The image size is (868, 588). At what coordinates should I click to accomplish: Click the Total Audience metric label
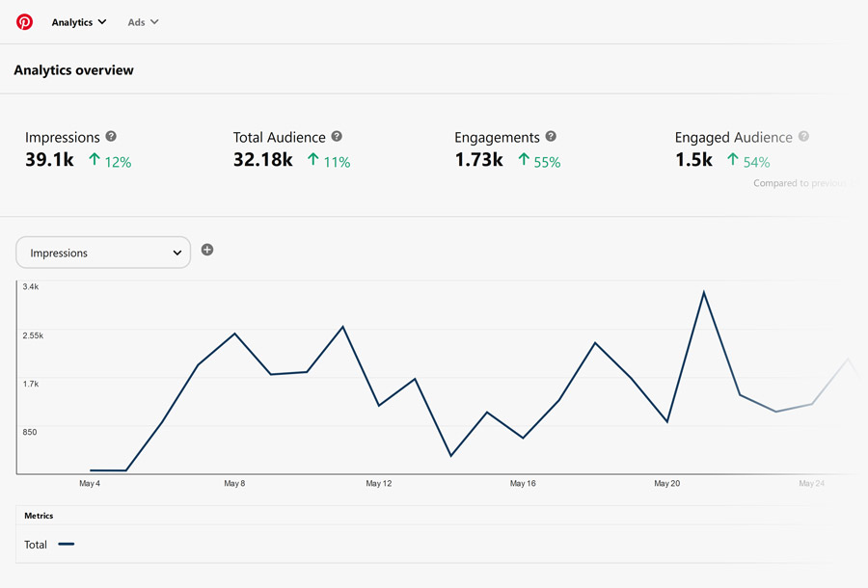tap(279, 137)
